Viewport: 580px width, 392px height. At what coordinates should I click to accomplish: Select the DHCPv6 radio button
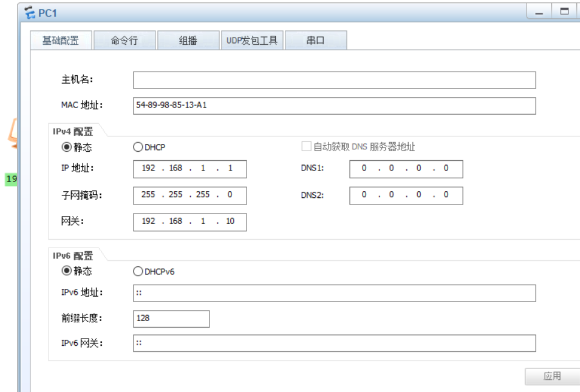point(138,272)
